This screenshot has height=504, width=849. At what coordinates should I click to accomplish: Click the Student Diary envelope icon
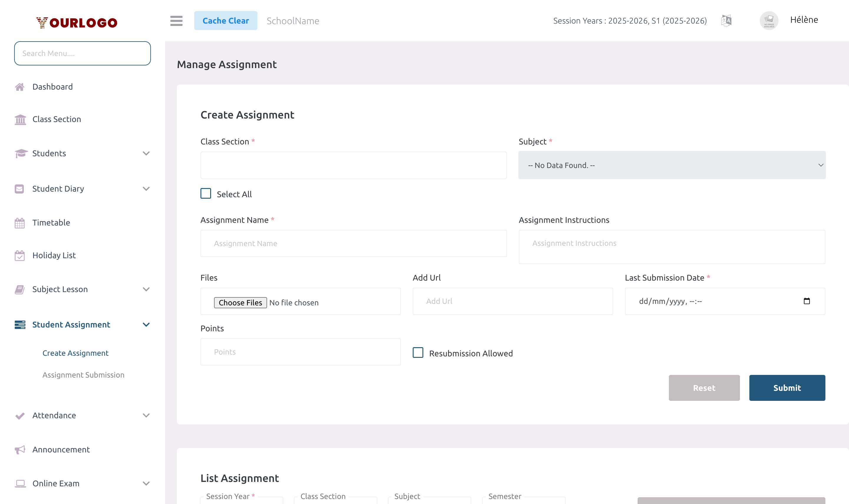tap(20, 189)
